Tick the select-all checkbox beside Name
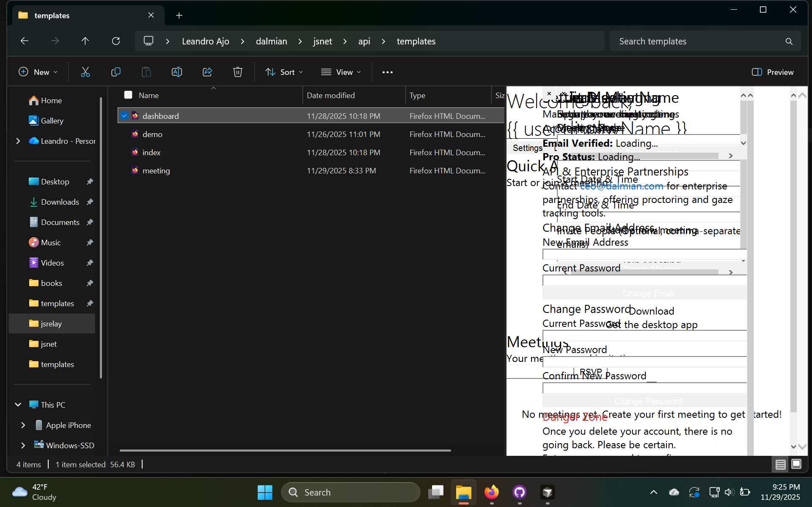 [128, 95]
